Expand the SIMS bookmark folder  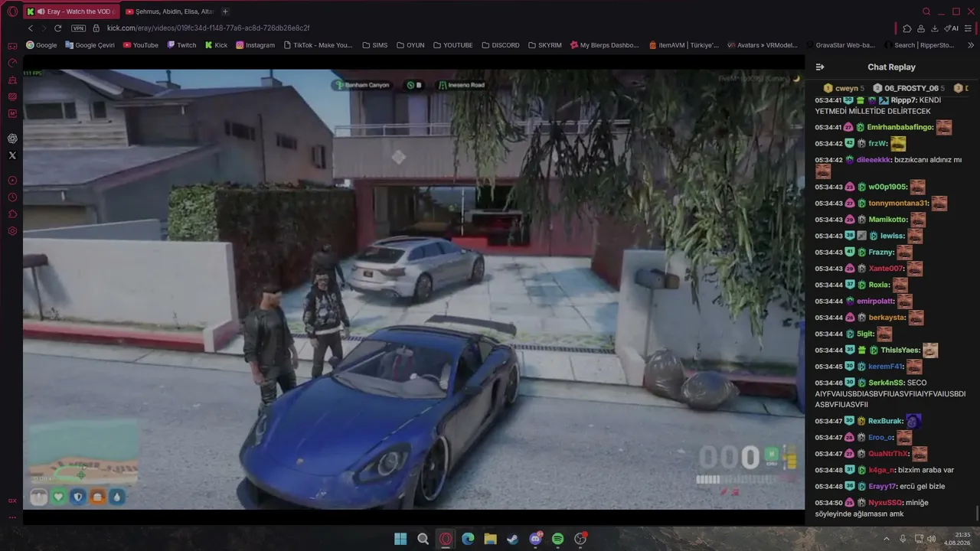(374, 45)
